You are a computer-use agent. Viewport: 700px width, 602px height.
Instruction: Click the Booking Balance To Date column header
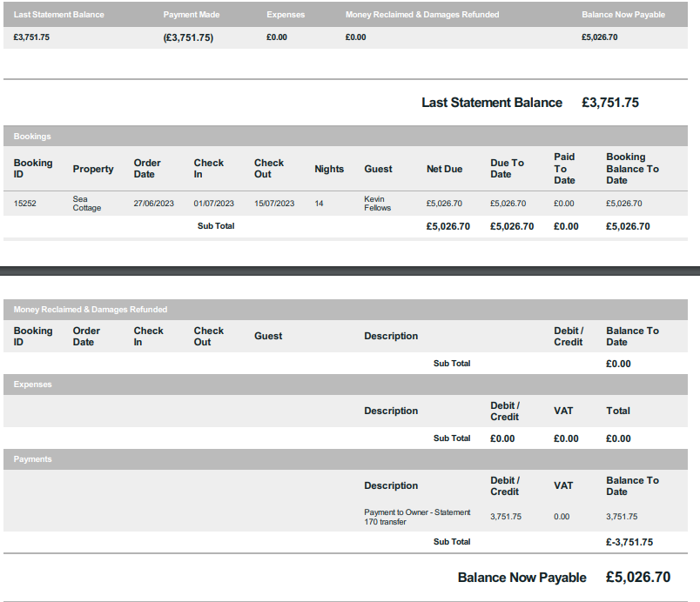coord(632,169)
